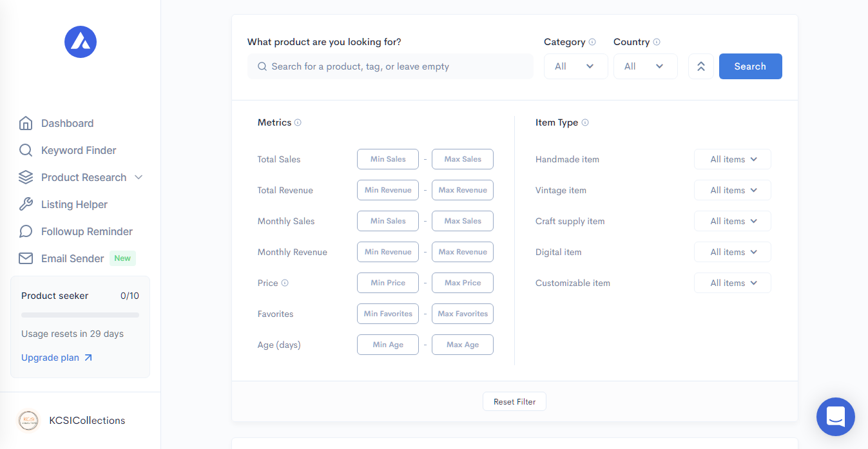
Task: Click the info icon beside Item Type
Action: pos(585,122)
